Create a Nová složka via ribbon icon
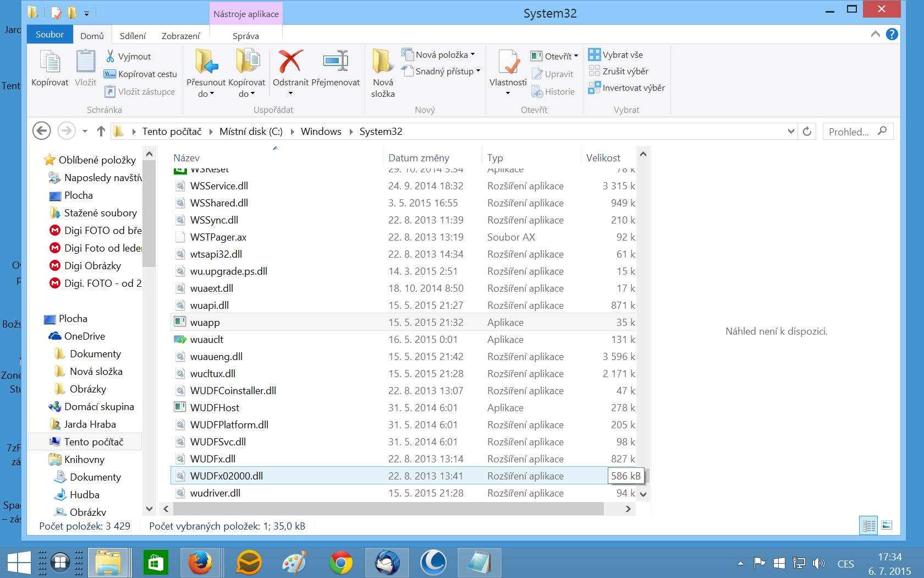 [383, 73]
